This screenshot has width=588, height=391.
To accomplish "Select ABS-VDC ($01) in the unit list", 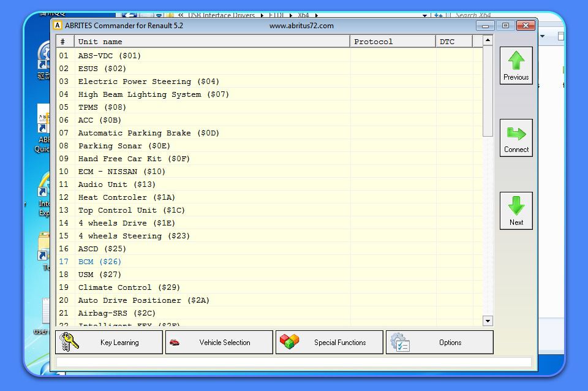I will [109, 56].
